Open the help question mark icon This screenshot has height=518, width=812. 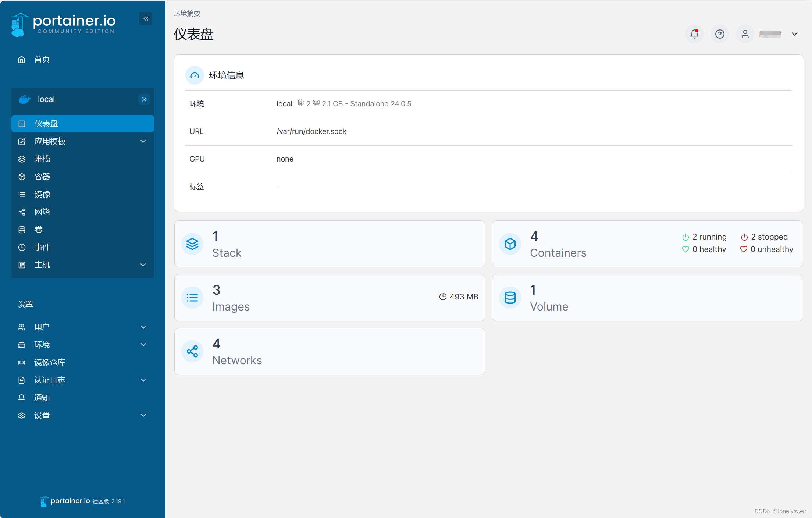pyautogui.click(x=720, y=34)
